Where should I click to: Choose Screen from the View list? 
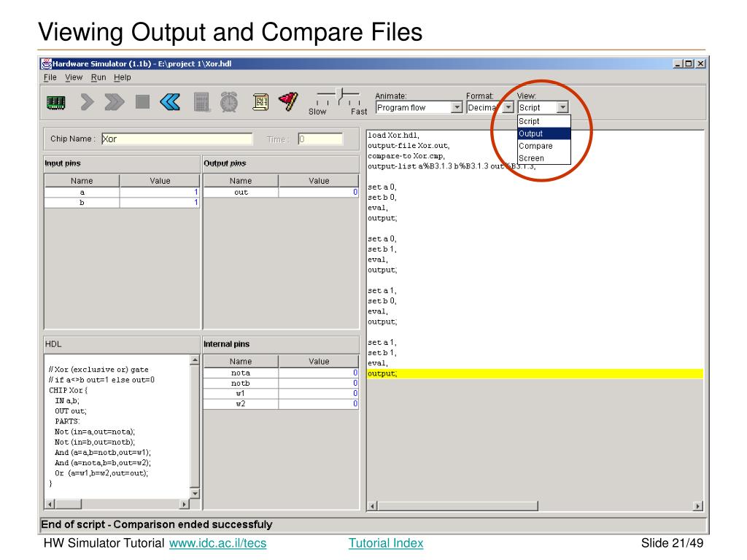[x=543, y=158]
